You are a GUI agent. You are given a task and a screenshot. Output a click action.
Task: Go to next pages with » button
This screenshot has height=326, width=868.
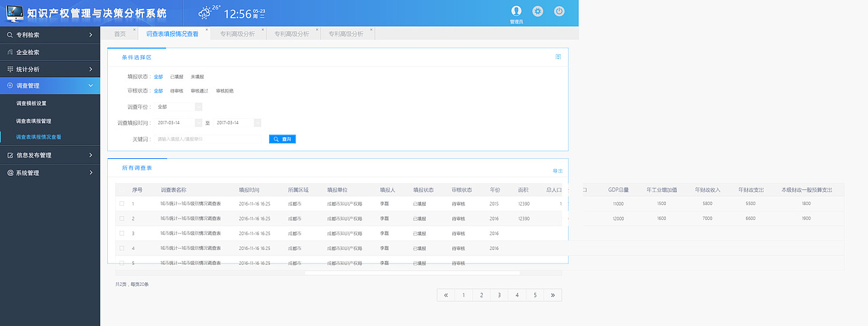[x=553, y=295]
